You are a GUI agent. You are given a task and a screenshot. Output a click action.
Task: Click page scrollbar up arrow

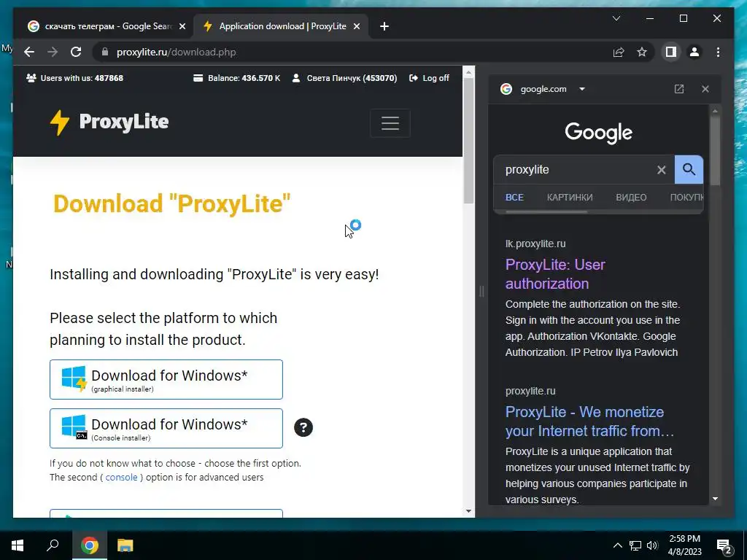pyautogui.click(x=468, y=72)
